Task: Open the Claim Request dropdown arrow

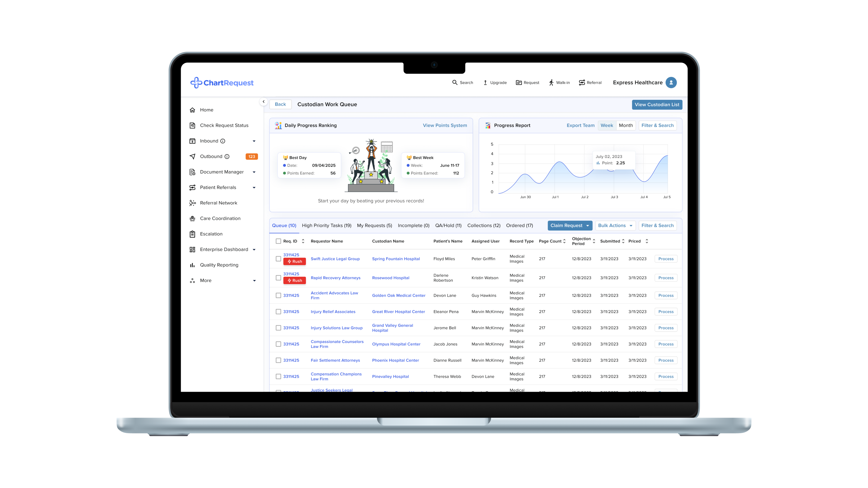Action: pos(587,226)
